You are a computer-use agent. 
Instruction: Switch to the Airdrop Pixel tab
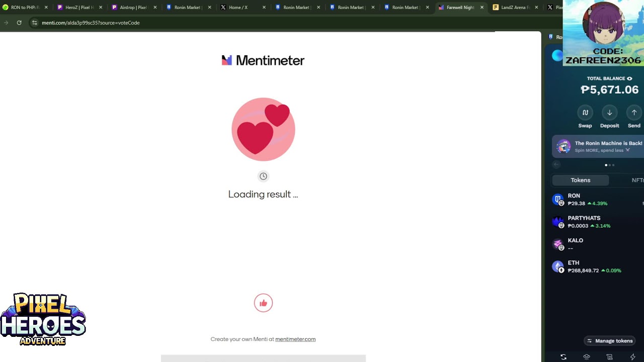pyautogui.click(x=134, y=8)
